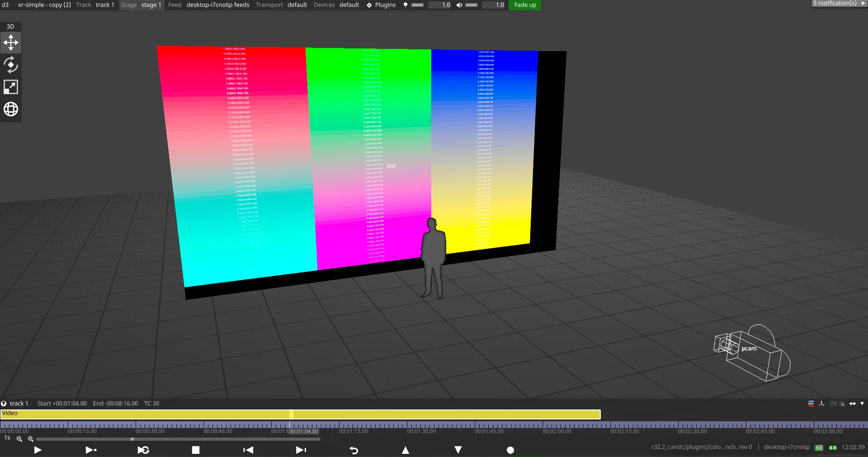The image size is (868, 457).
Task: Adjust the master brightness slider
Action: 417,5
